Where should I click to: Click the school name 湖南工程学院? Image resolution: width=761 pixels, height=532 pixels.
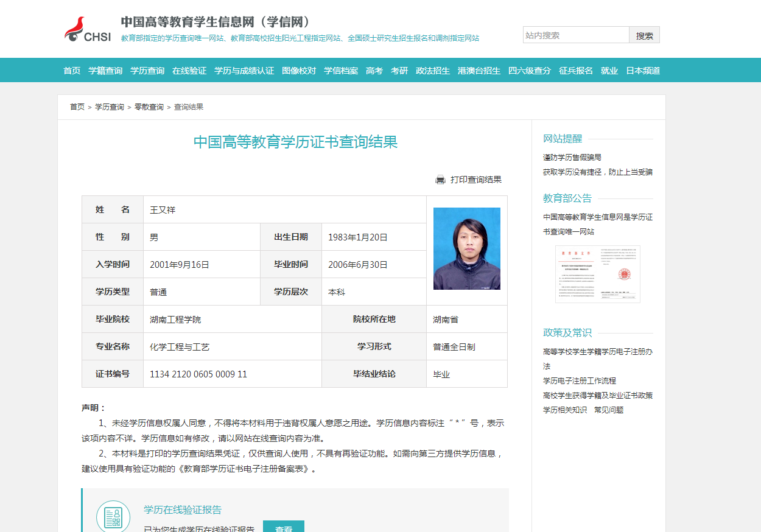click(175, 320)
